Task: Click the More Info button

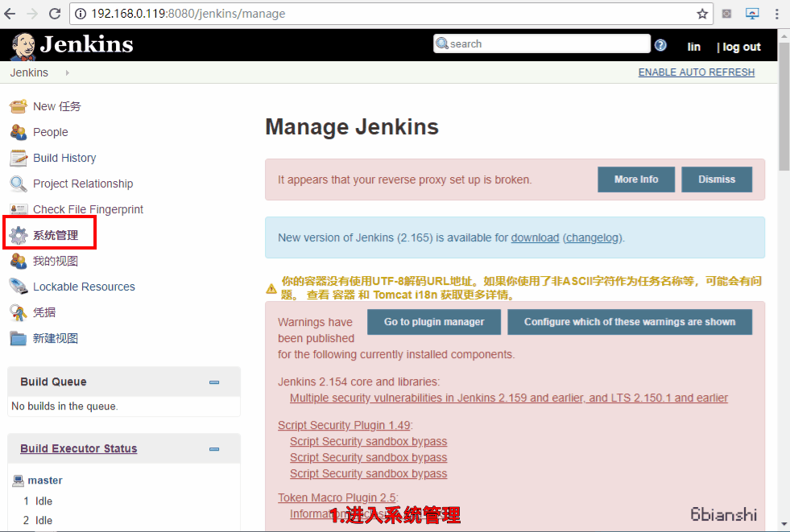Action: pos(636,179)
